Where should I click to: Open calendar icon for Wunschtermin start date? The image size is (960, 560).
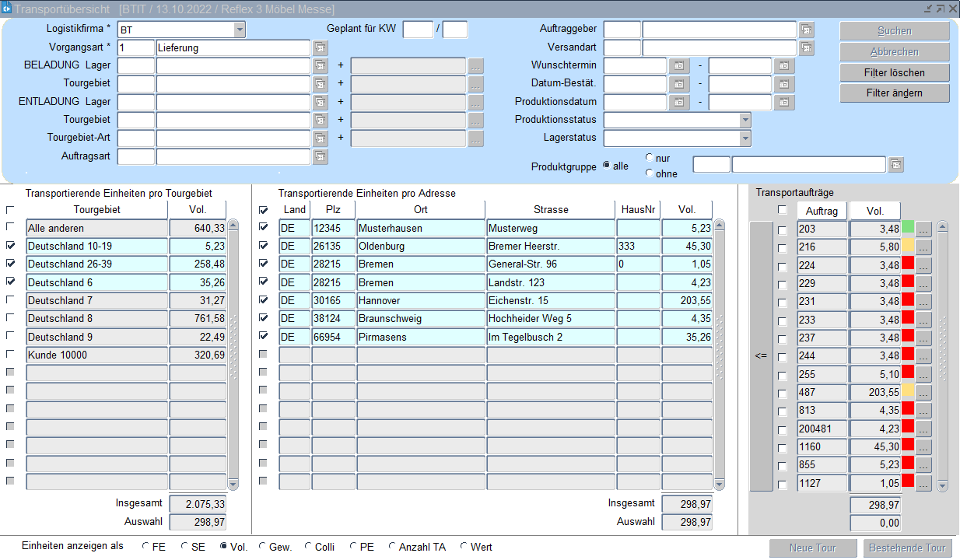point(679,66)
